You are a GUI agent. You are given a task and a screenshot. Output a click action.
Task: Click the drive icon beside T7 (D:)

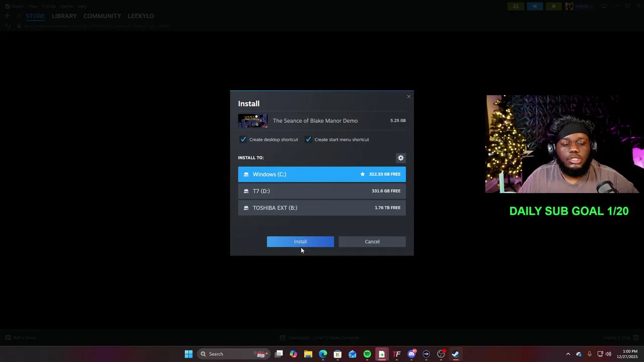[246, 191]
